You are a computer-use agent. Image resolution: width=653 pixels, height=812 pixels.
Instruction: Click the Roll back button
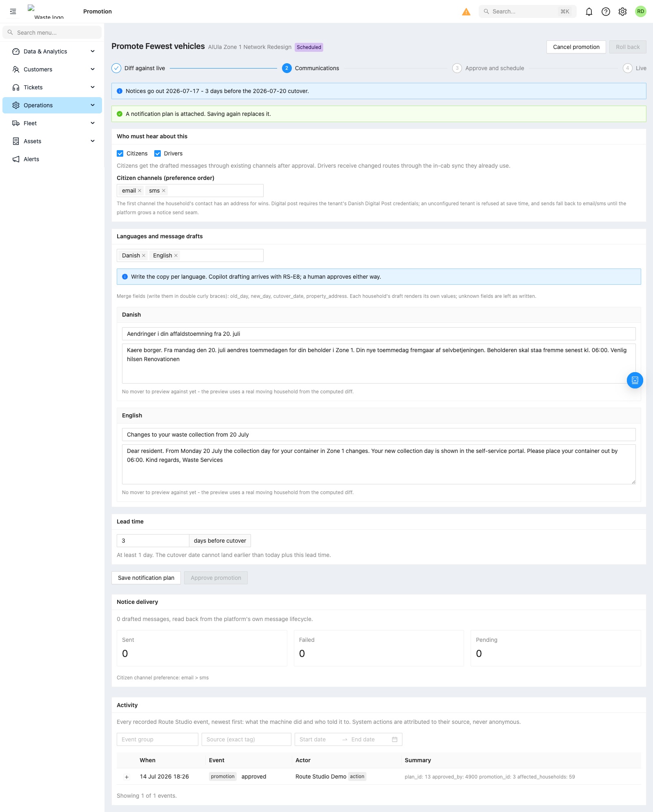click(x=628, y=47)
